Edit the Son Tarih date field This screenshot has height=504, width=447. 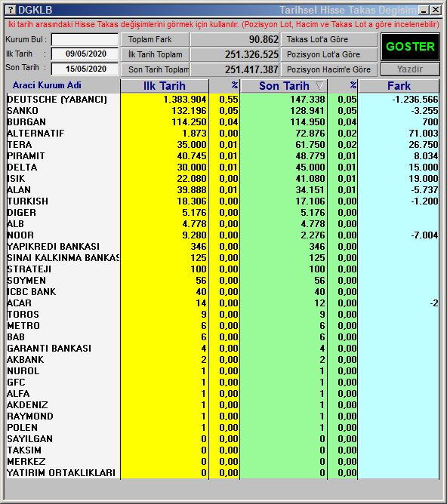point(85,69)
